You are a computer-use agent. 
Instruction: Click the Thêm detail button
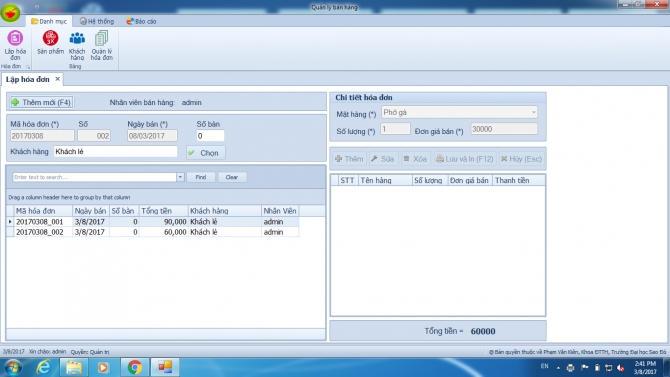[x=350, y=159]
